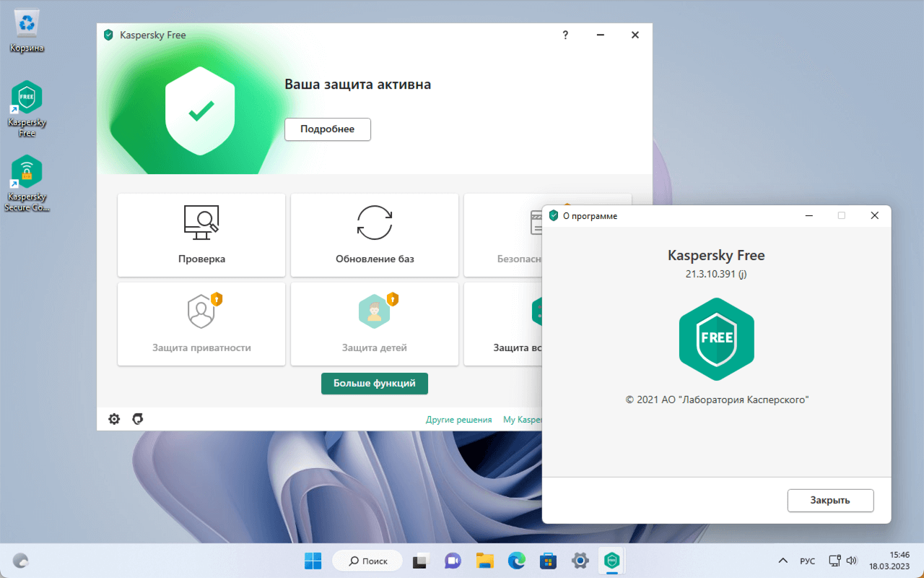The height and width of the screenshot is (578, 924).
Task: Close the Kaspersky Free main window
Action: [635, 35]
